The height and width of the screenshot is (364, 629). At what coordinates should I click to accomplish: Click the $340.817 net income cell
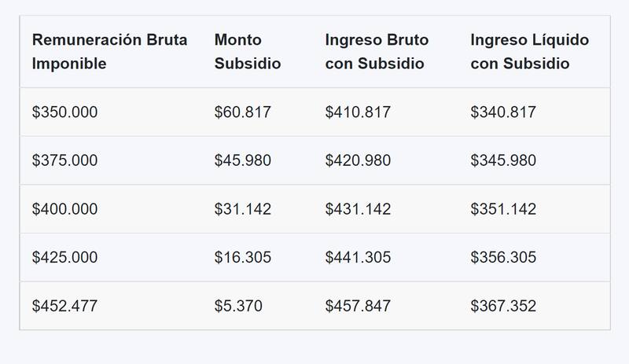click(503, 112)
